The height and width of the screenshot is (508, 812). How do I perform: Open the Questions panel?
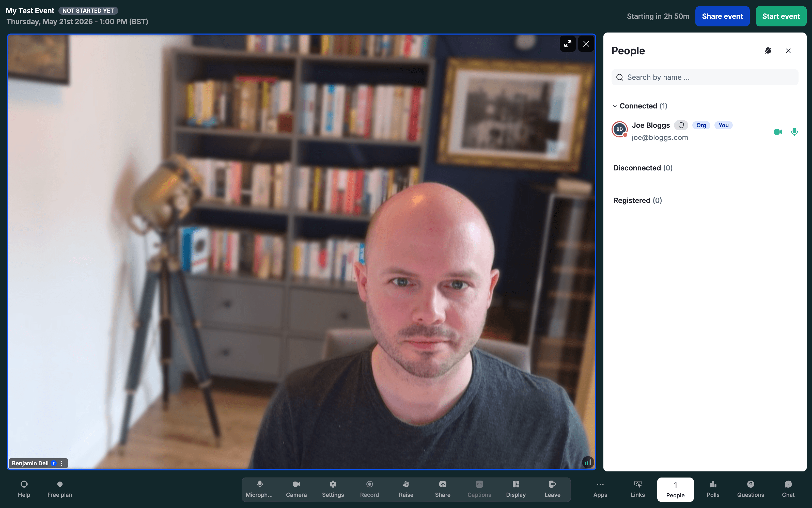751,489
